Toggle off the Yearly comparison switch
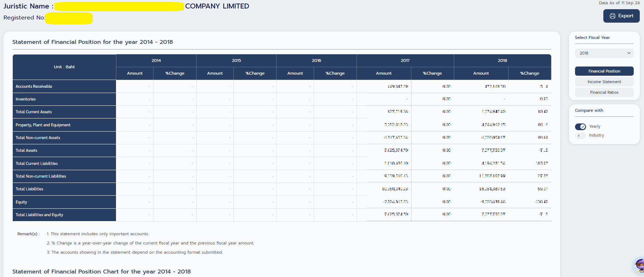This screenshot has height=277, width=644. pos(580,127)
